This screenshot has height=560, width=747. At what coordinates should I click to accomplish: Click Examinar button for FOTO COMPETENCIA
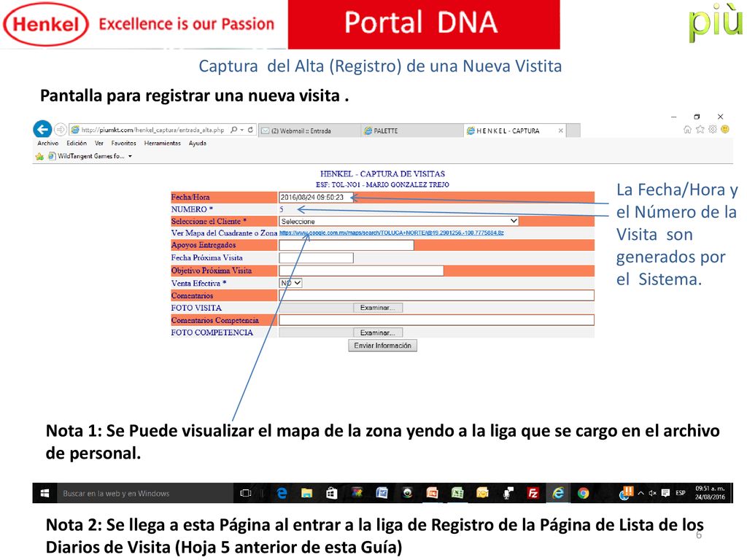pyautogui.click(x=378, y=332)
